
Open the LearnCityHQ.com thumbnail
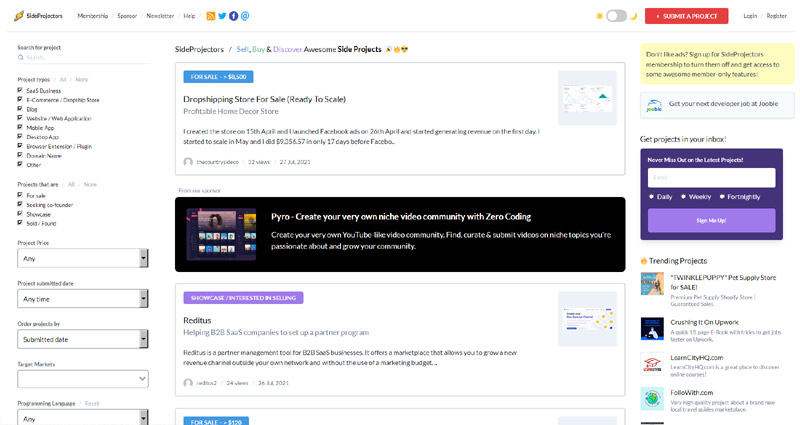(x=652, y=364)
